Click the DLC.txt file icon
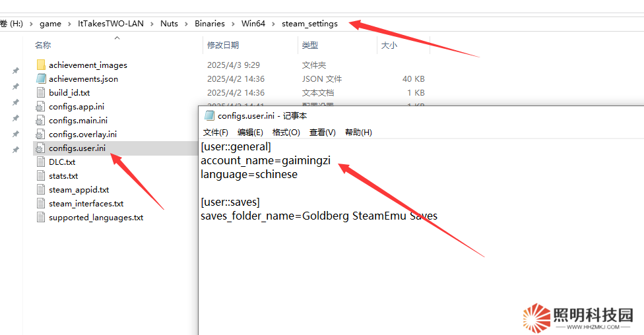Image resolution: width=644 pixels, height=335 pixels. coord(41,162)
